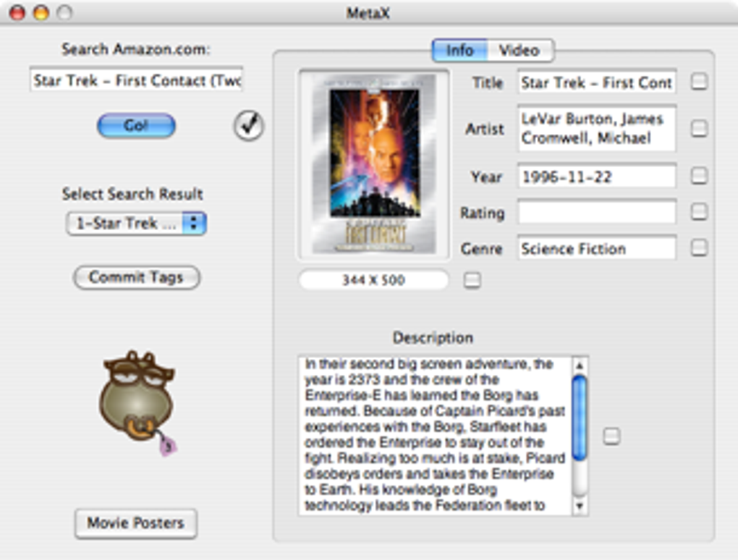Minimize MetaX window with yellow button
This screenshot has height=560, width=738.
41,13
